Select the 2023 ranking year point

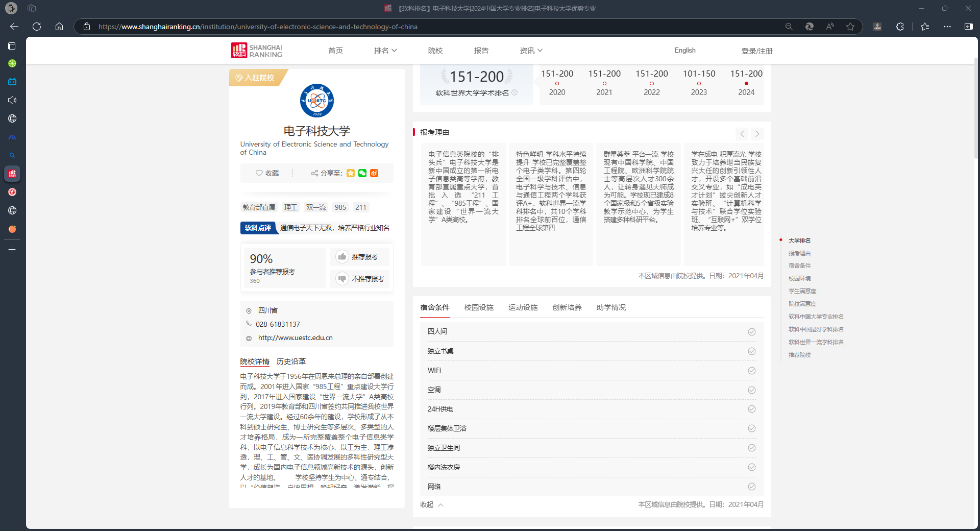(x=699, y=84)
